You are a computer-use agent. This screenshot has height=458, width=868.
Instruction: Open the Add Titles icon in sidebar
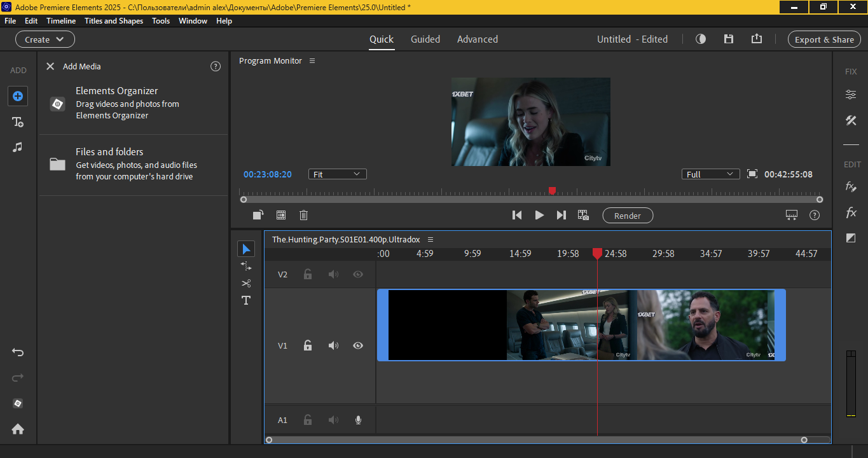18,121
